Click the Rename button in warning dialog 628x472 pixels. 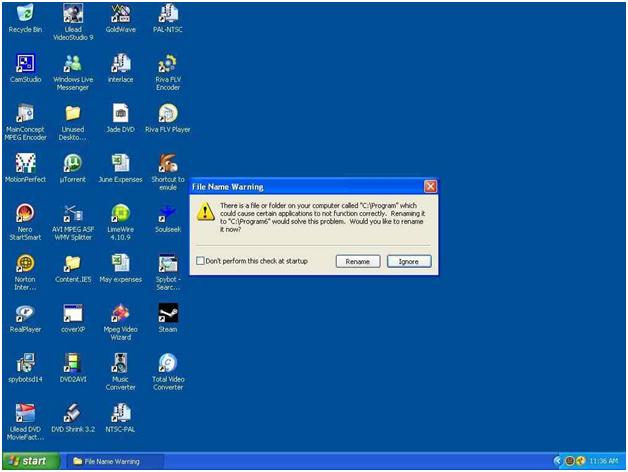(x=358, y=261)
